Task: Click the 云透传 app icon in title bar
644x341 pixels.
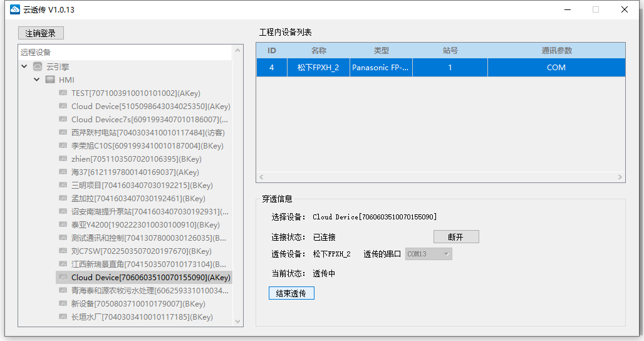Action: (x=15, y=9)
